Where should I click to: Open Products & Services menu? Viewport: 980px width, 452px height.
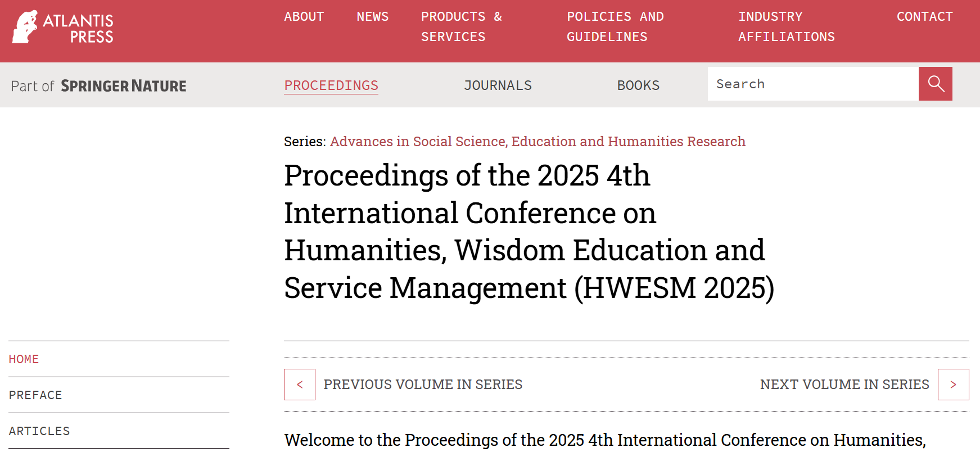[461, 26]
